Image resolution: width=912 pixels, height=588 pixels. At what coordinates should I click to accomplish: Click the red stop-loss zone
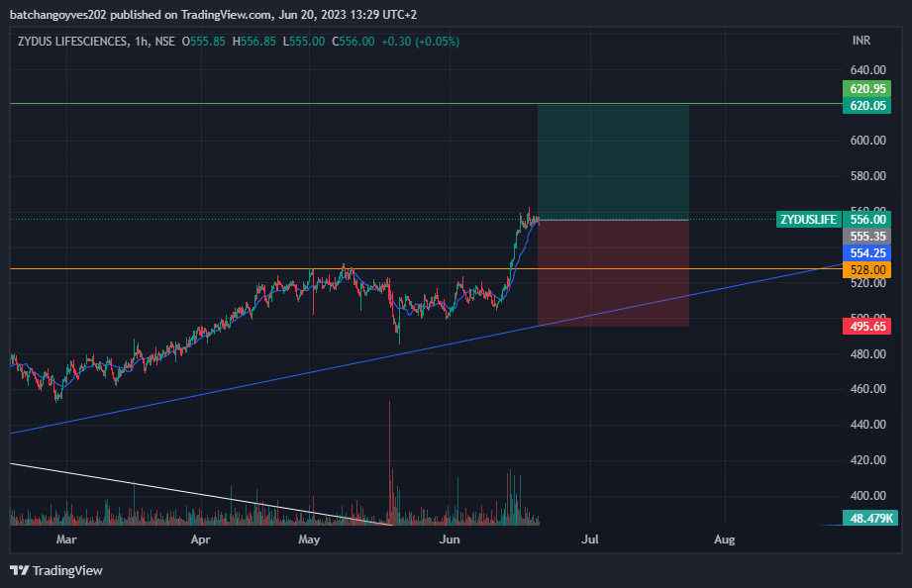tap(613, 273)
